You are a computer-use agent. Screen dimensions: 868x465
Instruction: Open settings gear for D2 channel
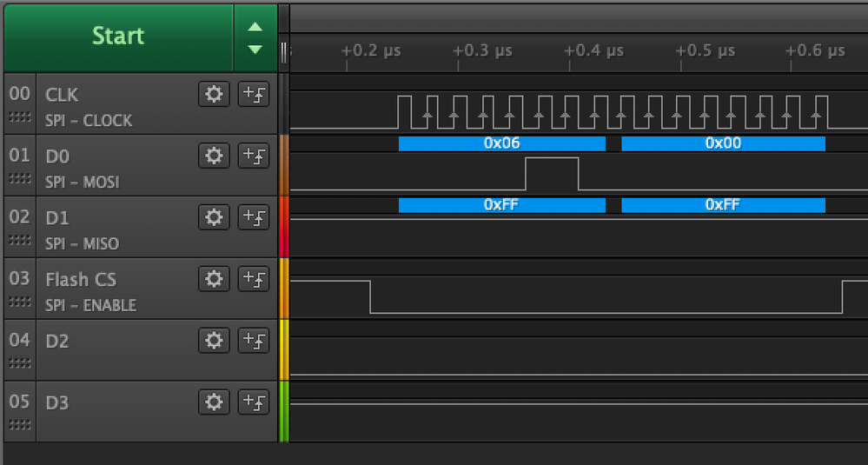[x=214, y=340]
